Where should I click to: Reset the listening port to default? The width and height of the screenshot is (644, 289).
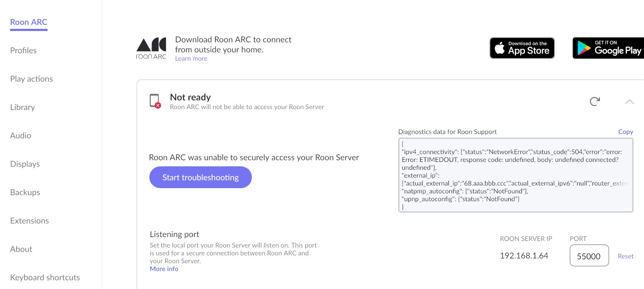[626, 256]
